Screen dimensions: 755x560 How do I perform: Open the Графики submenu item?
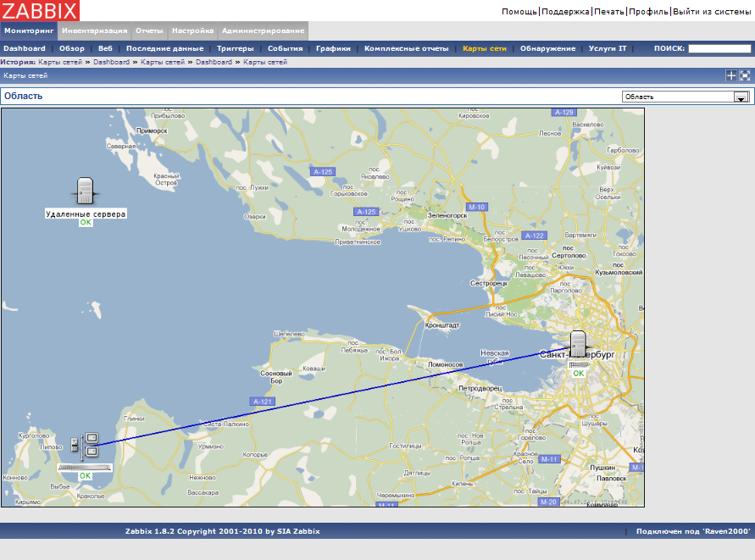click(x=333, y=48)
